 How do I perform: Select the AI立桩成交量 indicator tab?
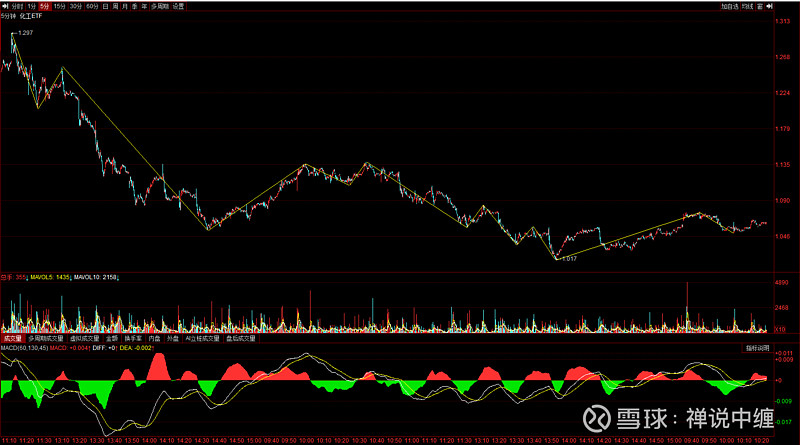click(x=203, y=338)
